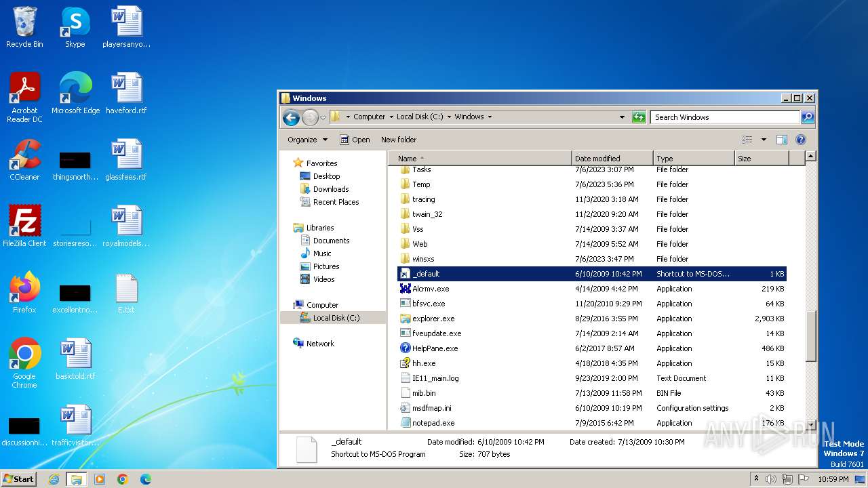Select explorer.exe file icon

pos(406,319)
